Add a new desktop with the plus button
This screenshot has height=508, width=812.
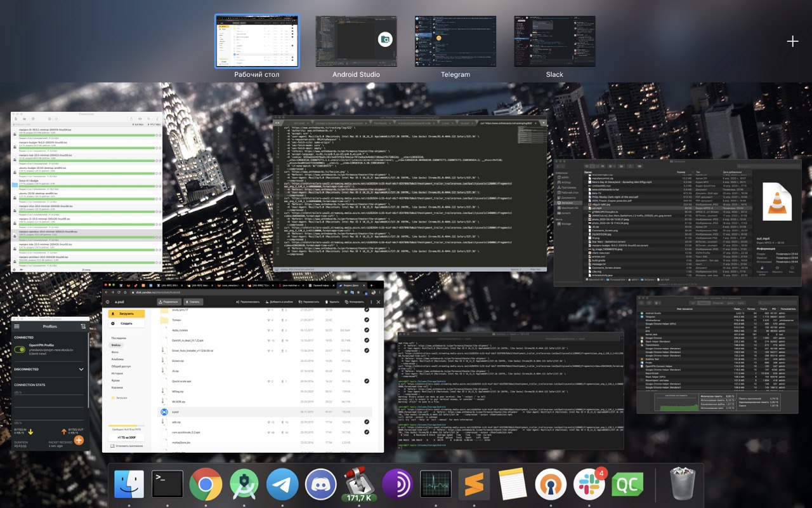pyautogui.click(x=792, y=41)
